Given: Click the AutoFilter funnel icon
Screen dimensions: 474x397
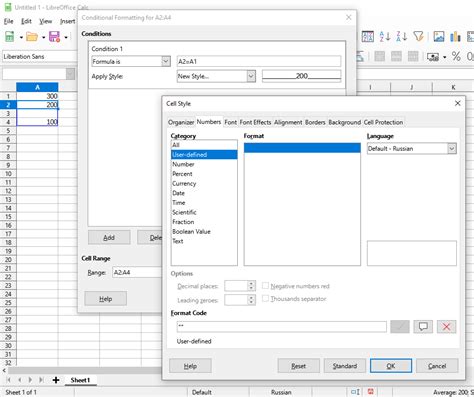Looking at the screenshot, I should (418, 36).
